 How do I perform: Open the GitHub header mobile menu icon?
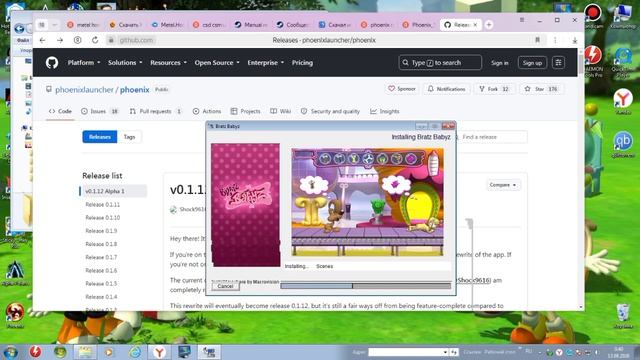tap(558, 63)
